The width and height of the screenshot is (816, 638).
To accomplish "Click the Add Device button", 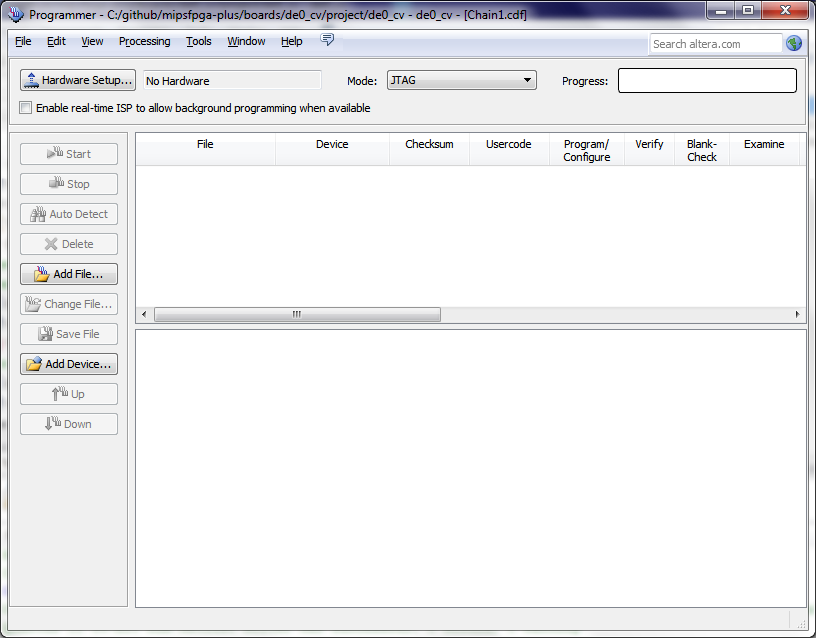I will [69, 364].
